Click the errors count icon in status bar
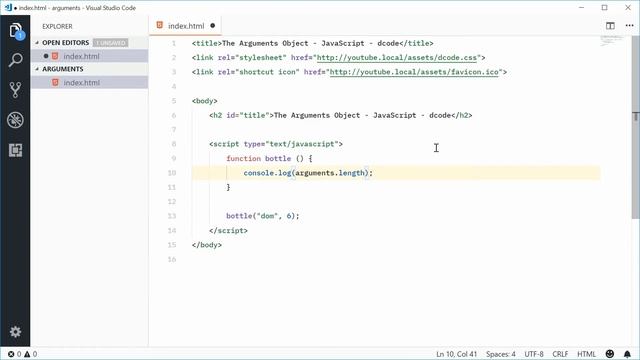Image resolution: width=640 pixels, height=360 pixels. (x=14, y=354)
